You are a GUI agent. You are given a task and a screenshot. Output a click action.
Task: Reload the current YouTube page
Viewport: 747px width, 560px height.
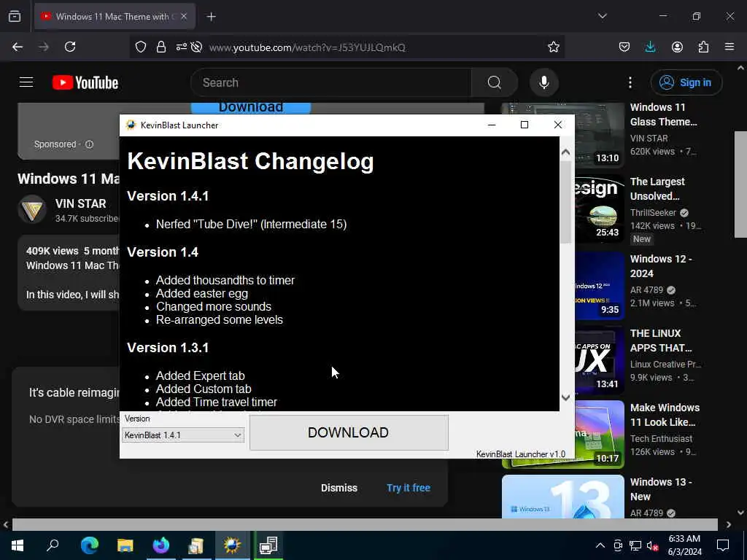pos(70,47)
